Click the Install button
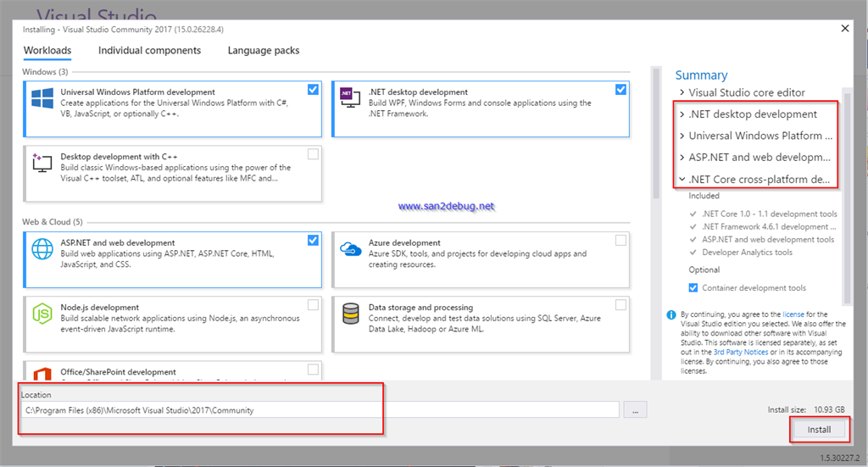868x467 pixels. click(819, 430)
